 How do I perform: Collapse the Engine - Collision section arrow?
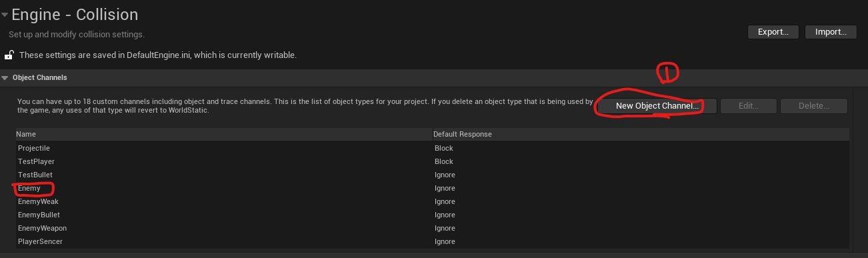[5, 14]
